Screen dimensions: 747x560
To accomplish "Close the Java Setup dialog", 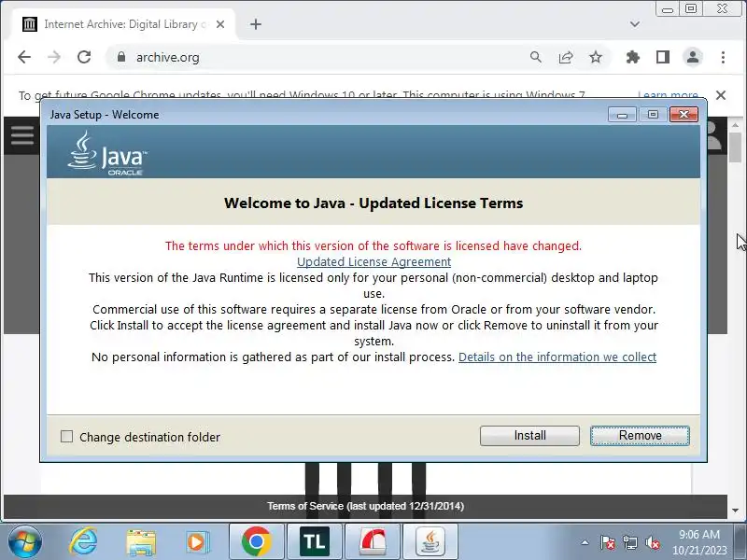I will (x=684, y=115).
